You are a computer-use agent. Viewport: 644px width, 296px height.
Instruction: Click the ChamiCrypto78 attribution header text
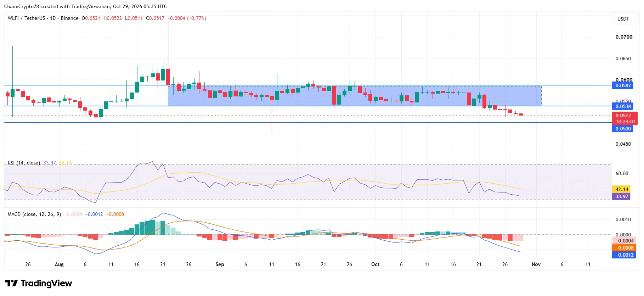85,6
